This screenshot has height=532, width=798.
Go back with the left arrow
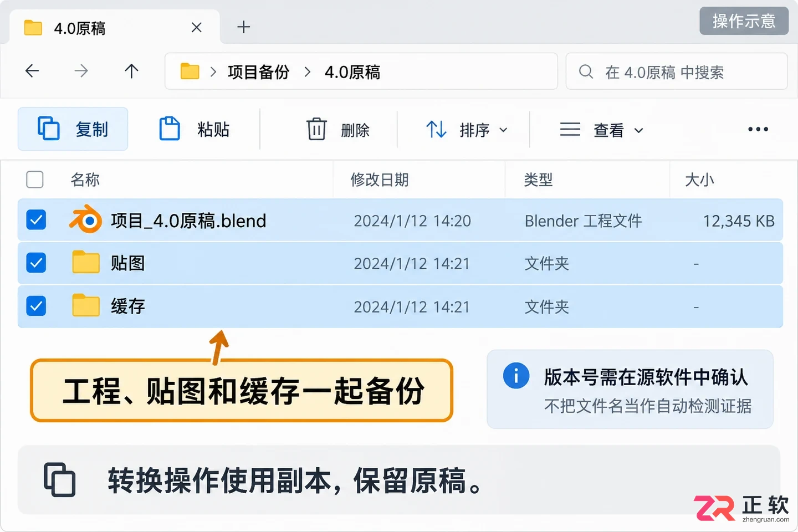[x=32, y=71]
